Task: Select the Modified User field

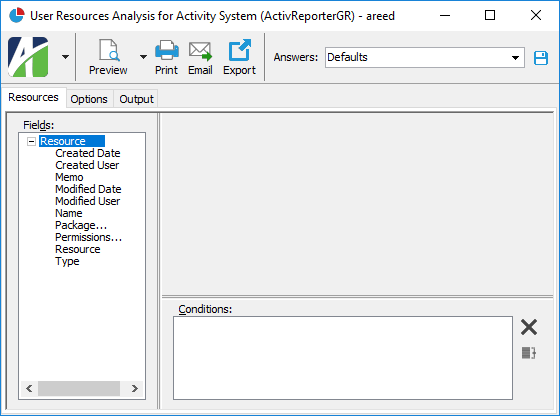Action: pyautogui.click(x=88, y=201)
